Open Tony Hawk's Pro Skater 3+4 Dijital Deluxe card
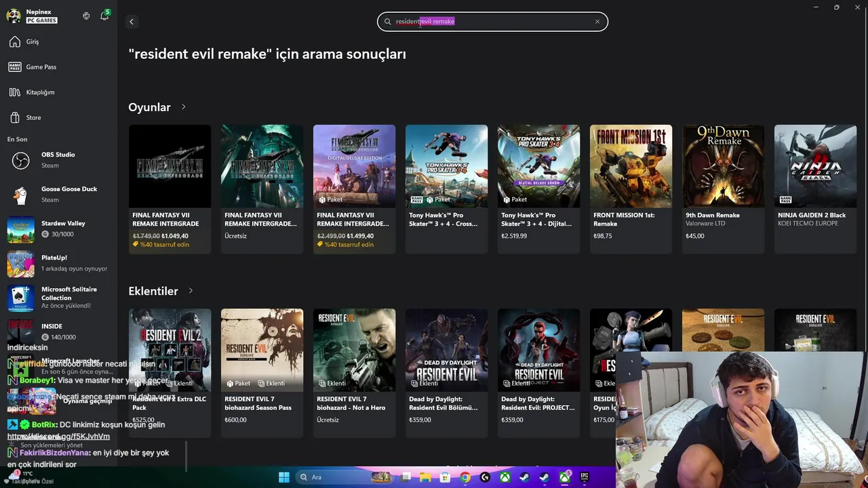The image size is (868, 488). point(538,189)
